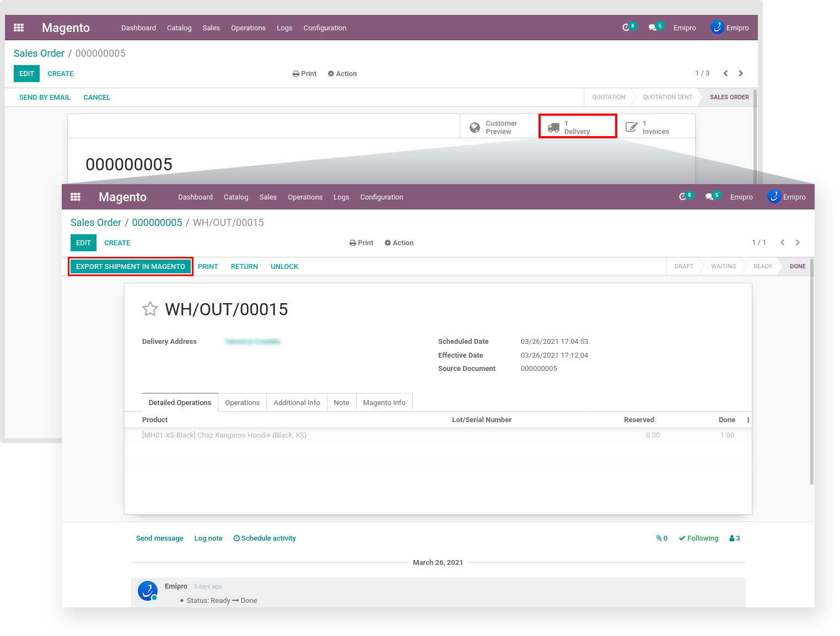Select Chaz Kangeroo Hoodie product row
The height and width of the screenshot is (636, 840).
438,435
